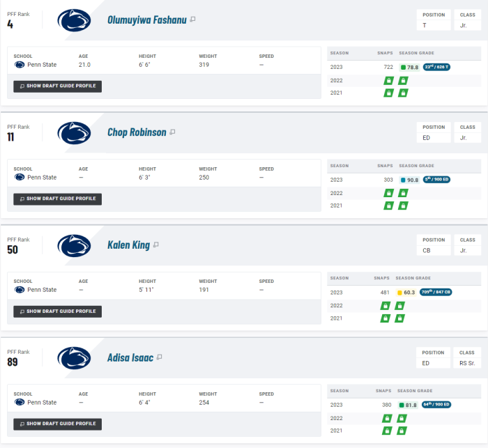Show draft guide profile for Olumuyiwa Fashanu
Viewport: 488px width, 448px height.
point(58,86)
